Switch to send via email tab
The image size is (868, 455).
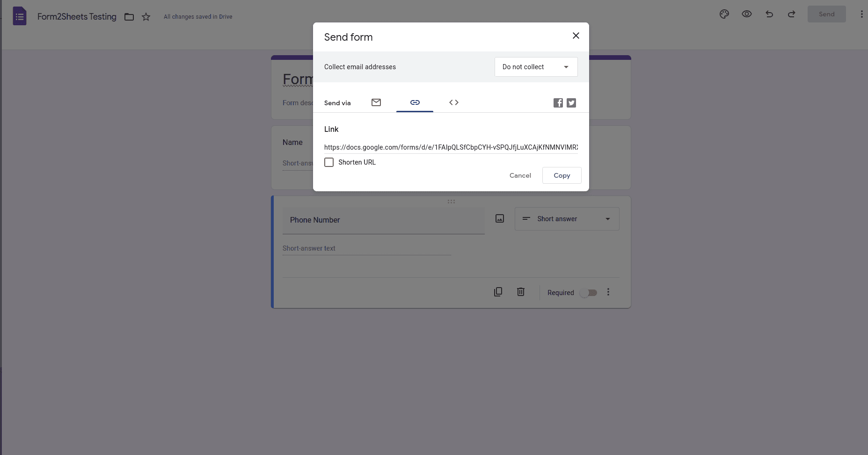(376, 102)
